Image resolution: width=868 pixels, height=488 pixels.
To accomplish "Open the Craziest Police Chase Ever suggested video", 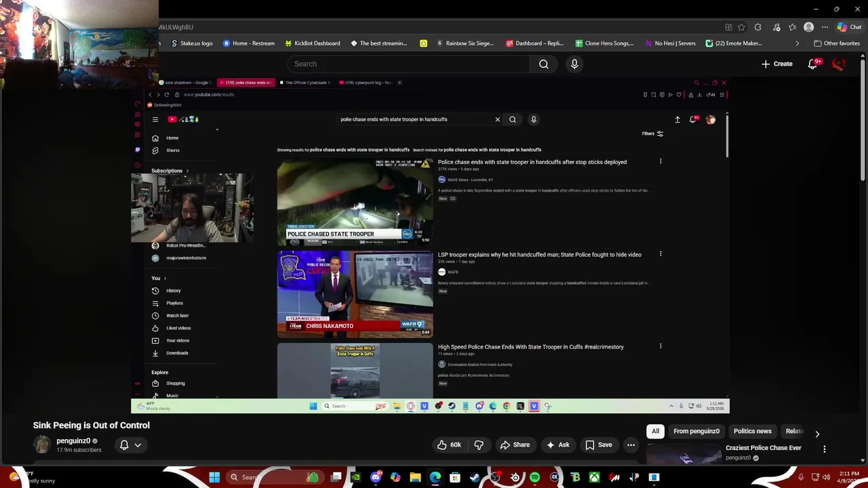I will point(763,448).
